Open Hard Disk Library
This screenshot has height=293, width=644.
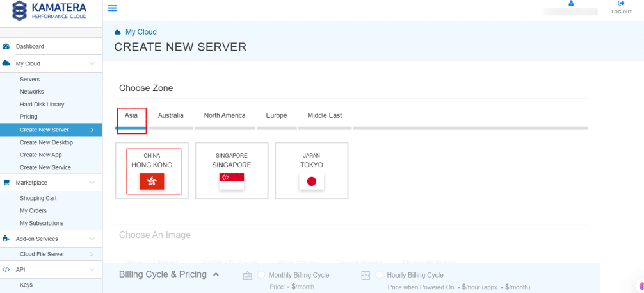42,104
